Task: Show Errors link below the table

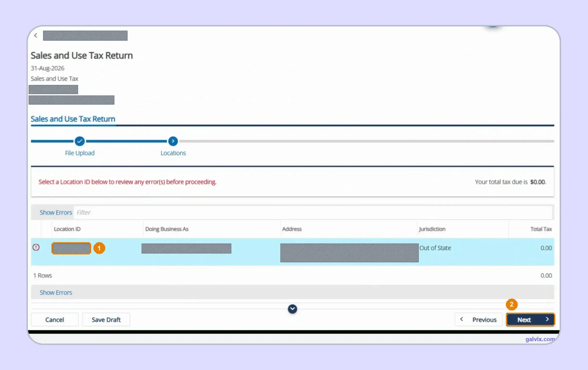Action: point(56,293)
